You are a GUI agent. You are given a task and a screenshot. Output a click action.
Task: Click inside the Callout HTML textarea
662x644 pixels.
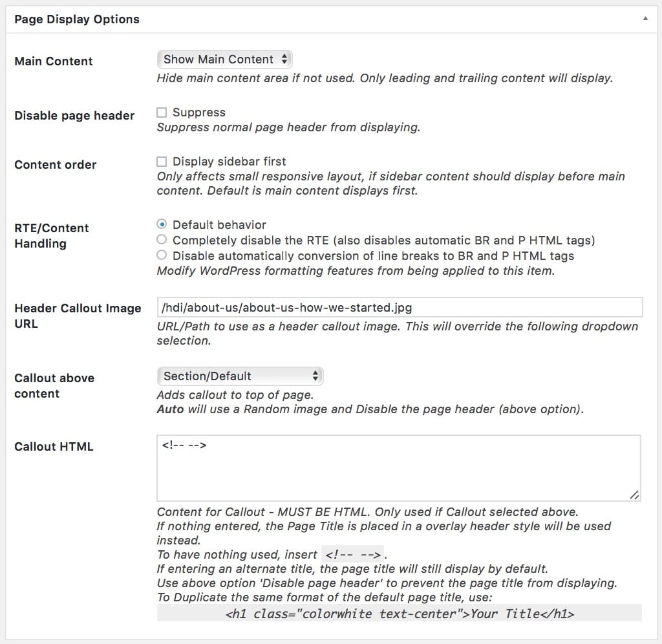click(398, 467)
